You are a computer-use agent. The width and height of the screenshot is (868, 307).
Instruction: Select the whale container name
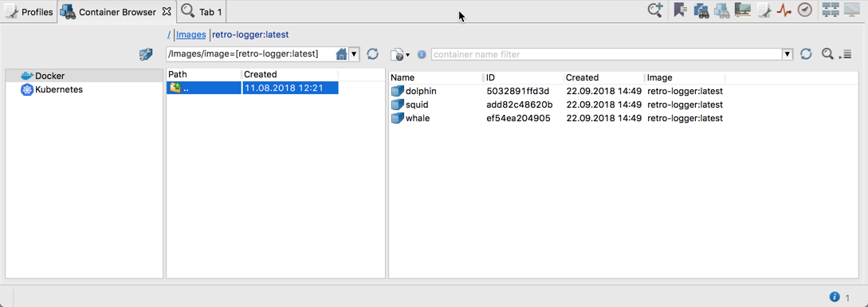[418, 118]
